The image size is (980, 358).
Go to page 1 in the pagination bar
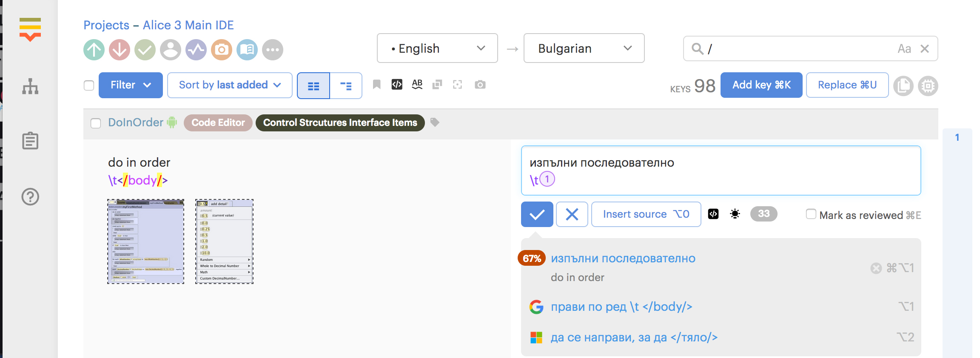[x=957, y=137]
